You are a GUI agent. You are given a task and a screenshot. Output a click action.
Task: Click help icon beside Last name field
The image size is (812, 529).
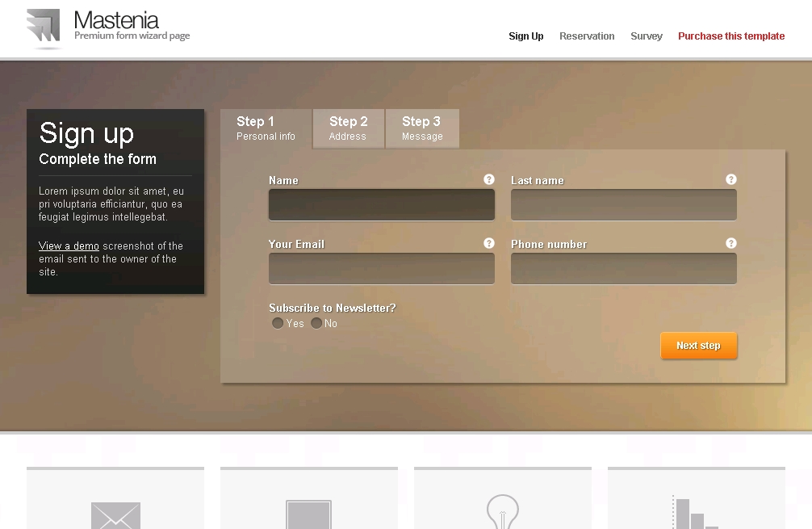(x=731, y=179)
